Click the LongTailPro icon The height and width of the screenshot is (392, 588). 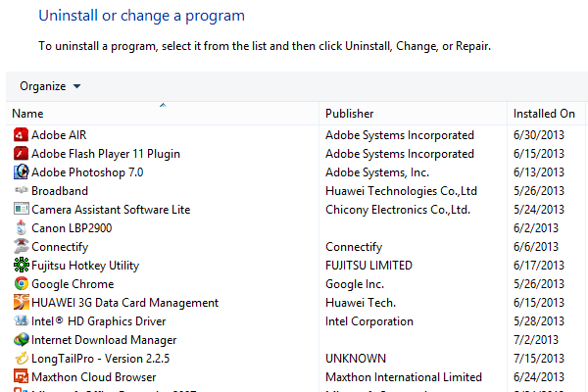coord(21,359)
